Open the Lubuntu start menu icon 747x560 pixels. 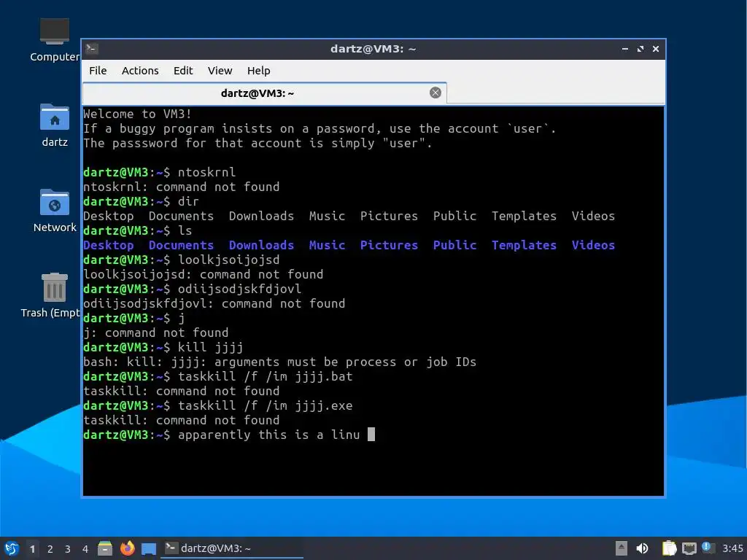pyautogui.click(x=12, y=548)
